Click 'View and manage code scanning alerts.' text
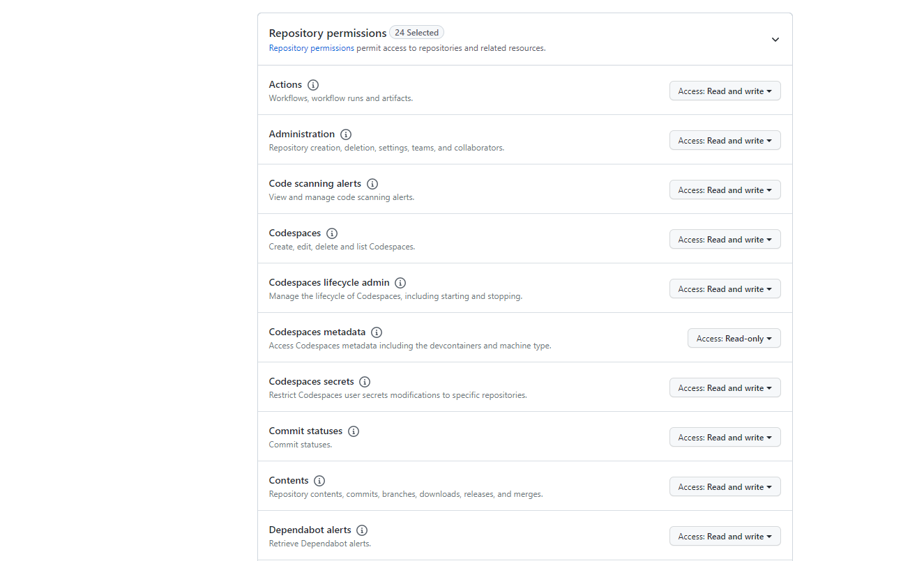The image size is (924, 561). [342, 197]
